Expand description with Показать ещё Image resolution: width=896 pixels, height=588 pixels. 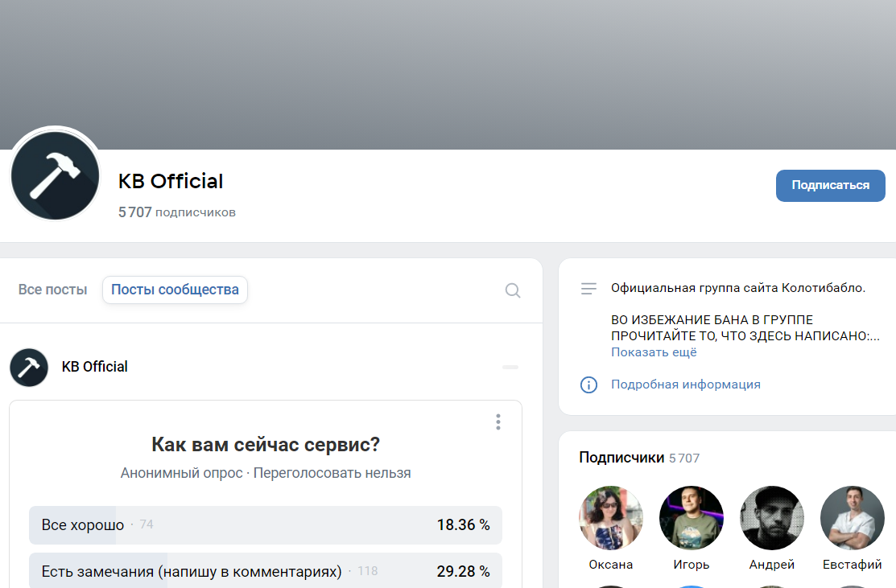654,352
